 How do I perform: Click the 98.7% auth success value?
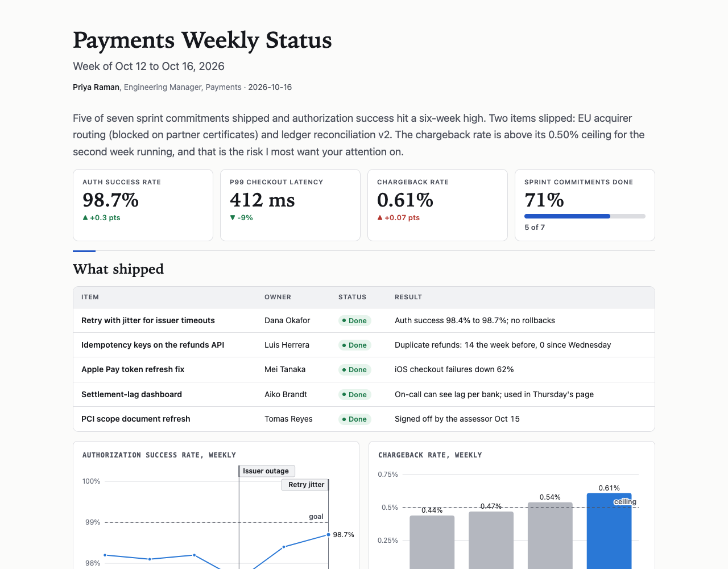[x=110, y=200]
